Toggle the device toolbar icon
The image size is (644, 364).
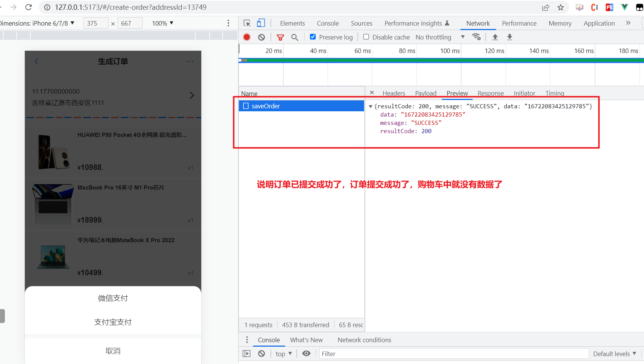pyautogui.click(x=261, y=23)
